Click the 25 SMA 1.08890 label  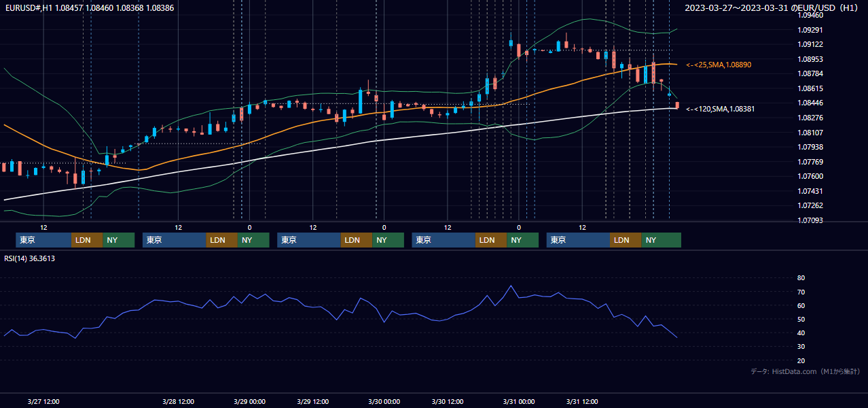[719, 65]
